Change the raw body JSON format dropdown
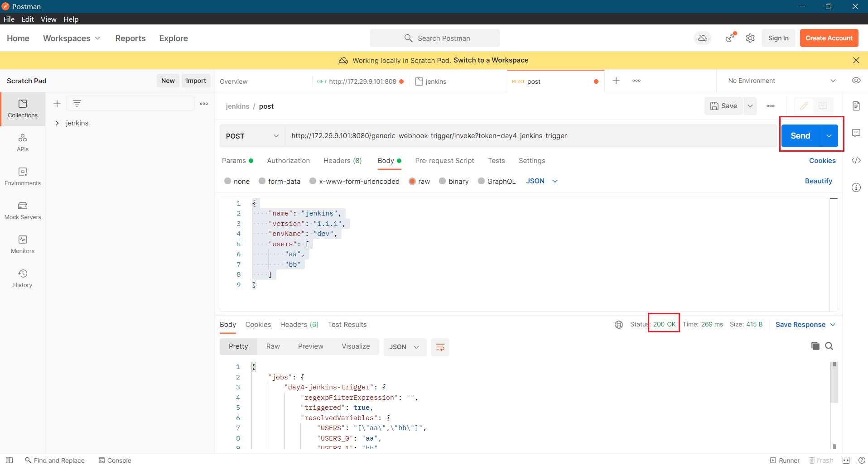Screen dimensions: 868x465 pyautogui.click(x=542, y=181)
